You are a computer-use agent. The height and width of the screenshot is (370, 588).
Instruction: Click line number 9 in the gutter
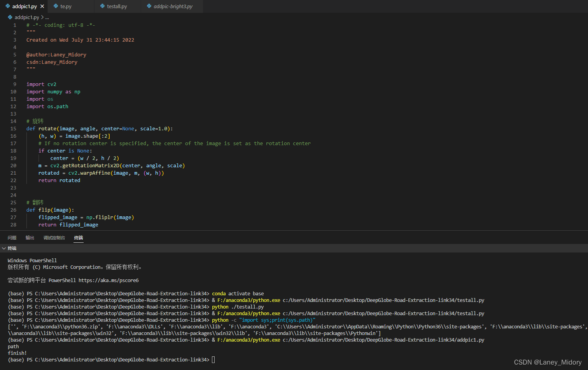pos(15,84)
